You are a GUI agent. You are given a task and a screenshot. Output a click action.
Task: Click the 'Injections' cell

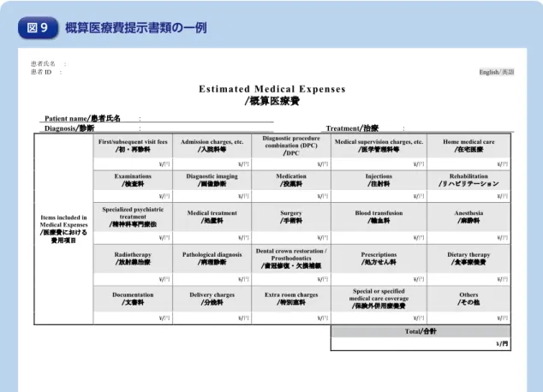[379, 180]
